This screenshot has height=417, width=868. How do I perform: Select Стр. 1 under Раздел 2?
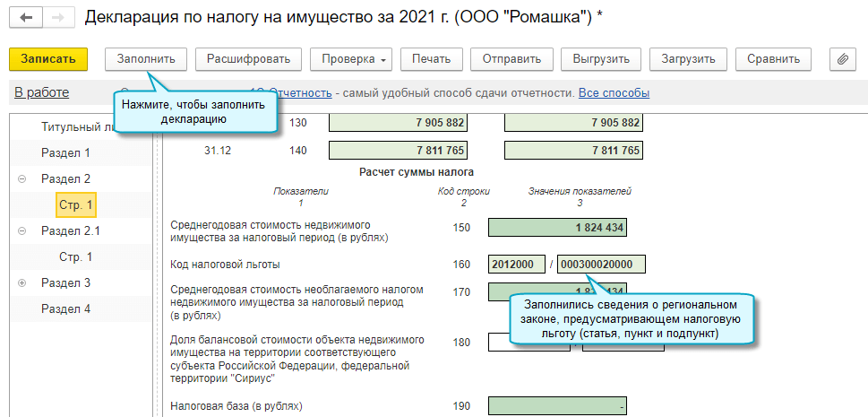click(x=76, y=205)
